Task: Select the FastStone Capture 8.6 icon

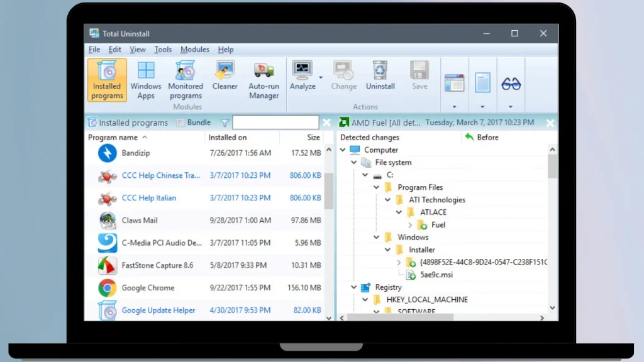Action: [107, 265]
